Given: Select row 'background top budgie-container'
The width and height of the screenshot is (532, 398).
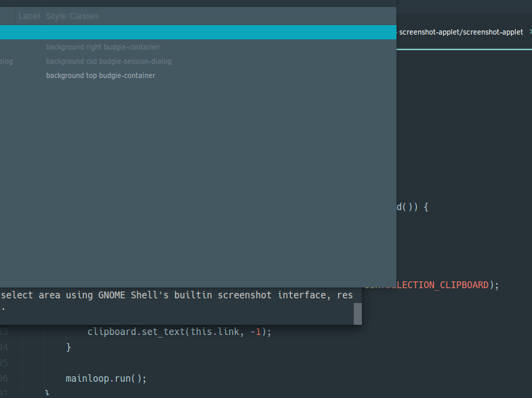Looking at the screenshot, I should 198,75.
